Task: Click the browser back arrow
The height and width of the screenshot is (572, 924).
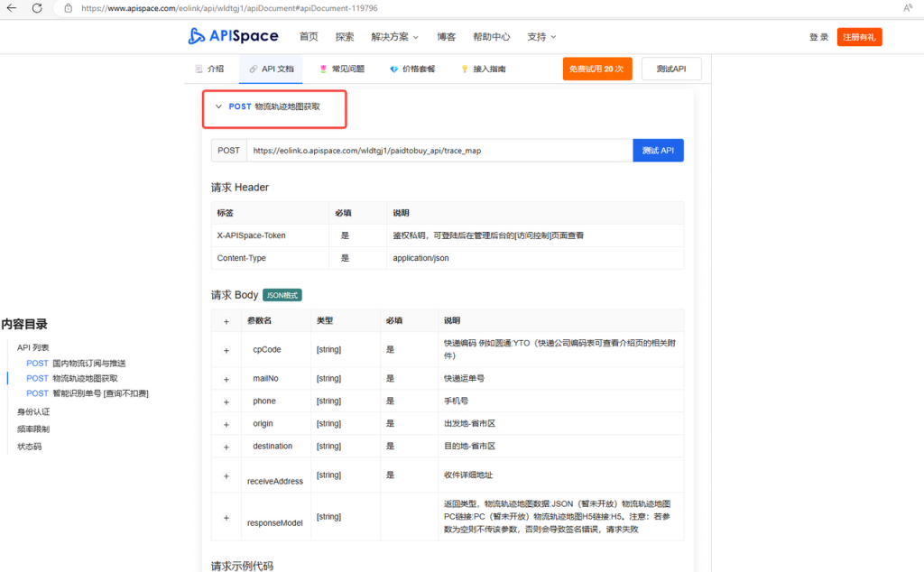Action: point(13,9)
